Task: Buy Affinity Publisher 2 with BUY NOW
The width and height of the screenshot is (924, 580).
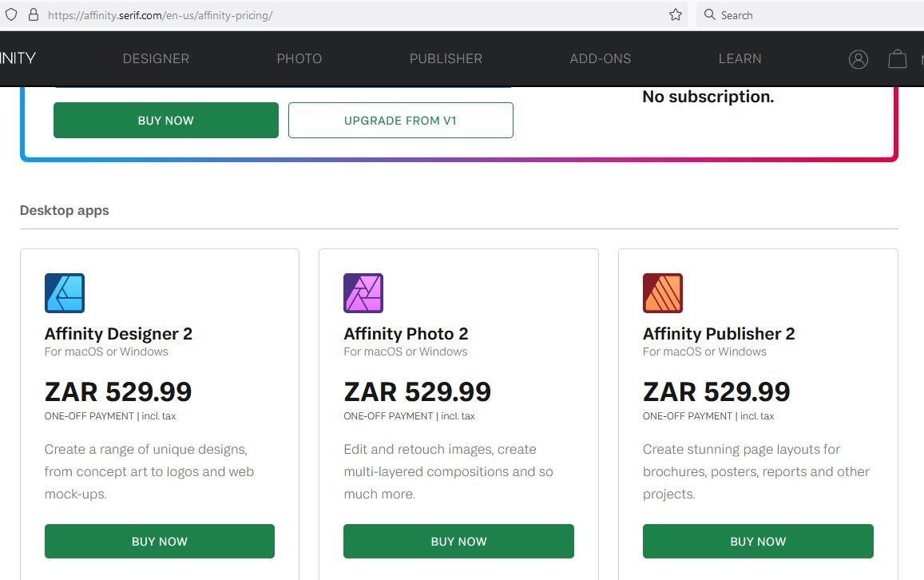Action: pyautogui.click(x=758, y=541)
